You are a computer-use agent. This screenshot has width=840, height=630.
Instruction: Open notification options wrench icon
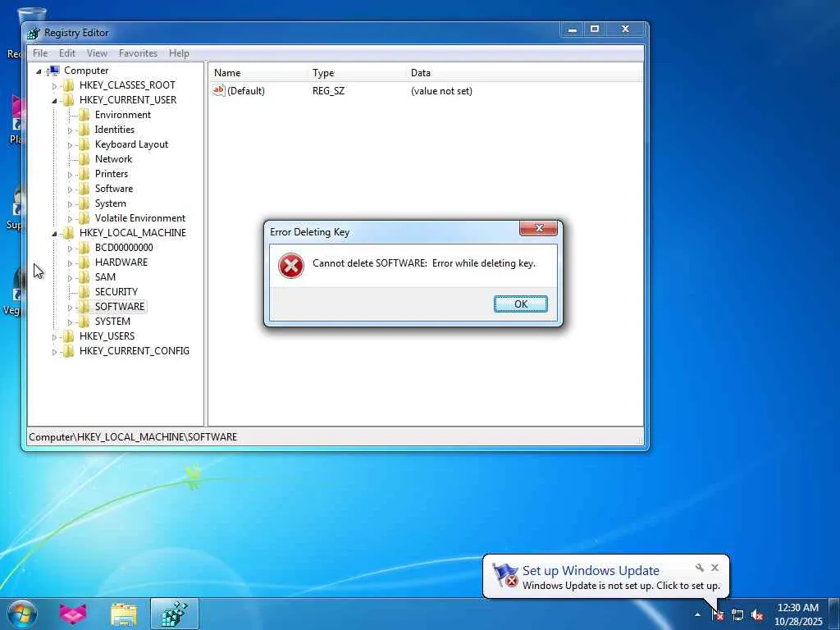click(x=699, y=568)
